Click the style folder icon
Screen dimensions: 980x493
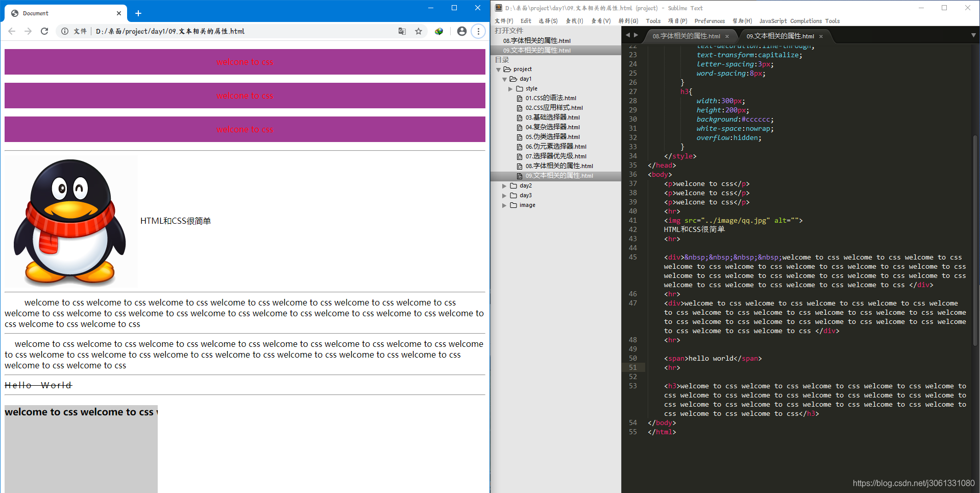[x=519, y=88]
